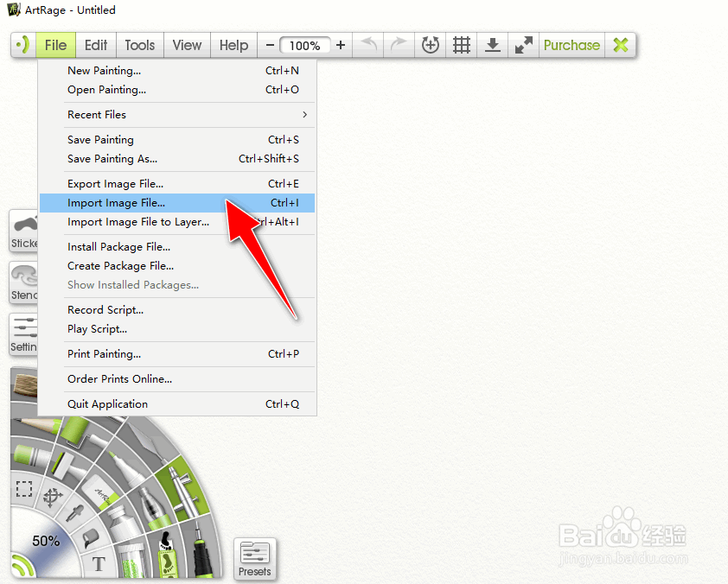728x584 pixels.
Task: Toggle fullscreen with the expand arrows icon
Action: (x=524, y=45)
